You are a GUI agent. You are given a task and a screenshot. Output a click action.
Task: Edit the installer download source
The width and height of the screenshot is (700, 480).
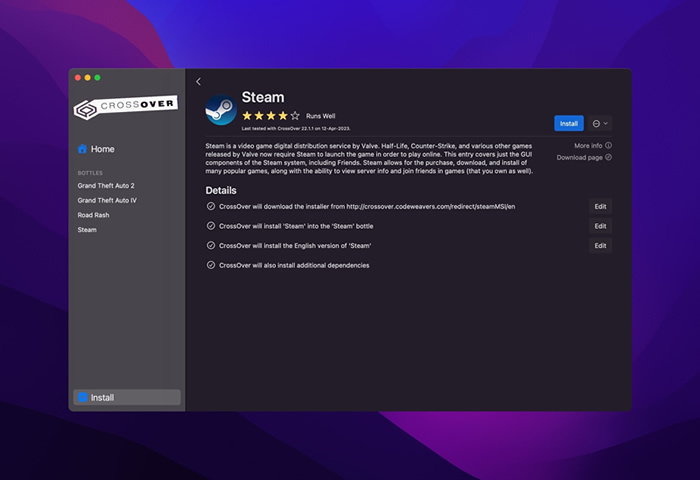tap(600, 206)
